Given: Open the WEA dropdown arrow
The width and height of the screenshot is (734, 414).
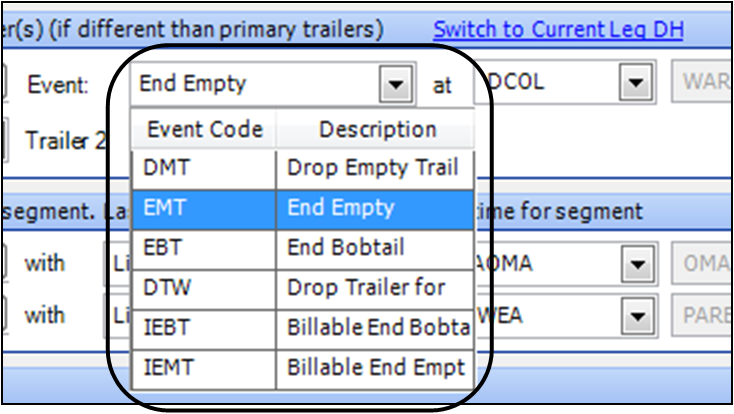Looking at the screenshot, I should click(633, 316).
